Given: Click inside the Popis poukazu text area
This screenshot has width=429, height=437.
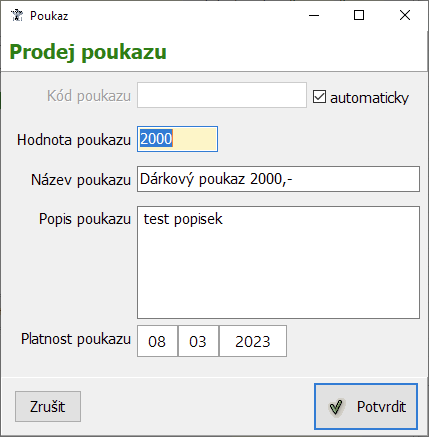Looking at the screenshot, I should pyautogui.click(x=278, y=262).
